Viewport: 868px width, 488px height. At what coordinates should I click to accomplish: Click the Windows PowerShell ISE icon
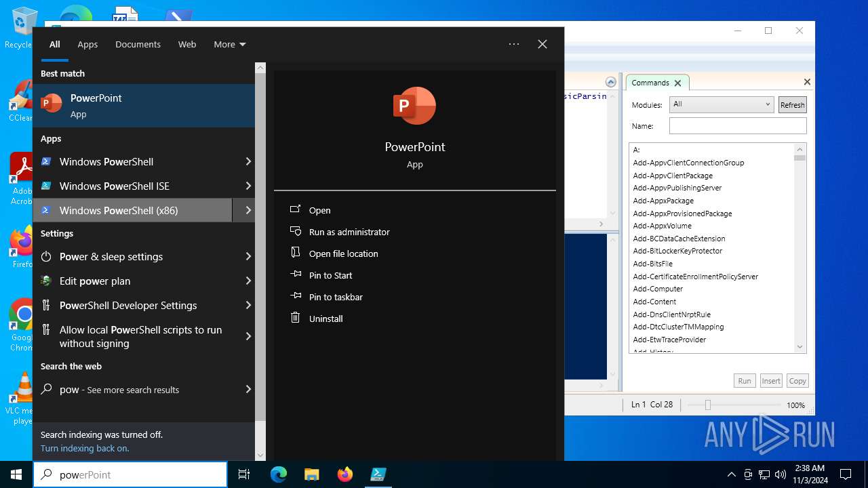tap(46, 186)
